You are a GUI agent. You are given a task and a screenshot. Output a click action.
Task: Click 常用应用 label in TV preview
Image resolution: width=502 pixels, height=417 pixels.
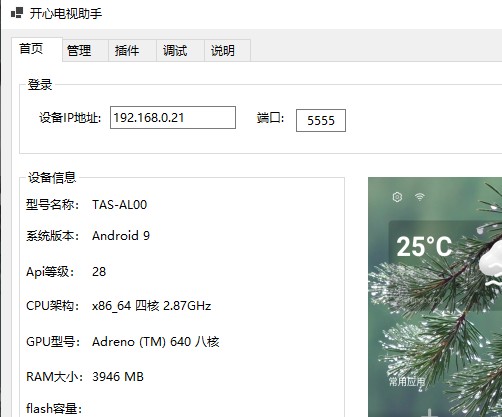pyautogui.click(x=407, y=381)
